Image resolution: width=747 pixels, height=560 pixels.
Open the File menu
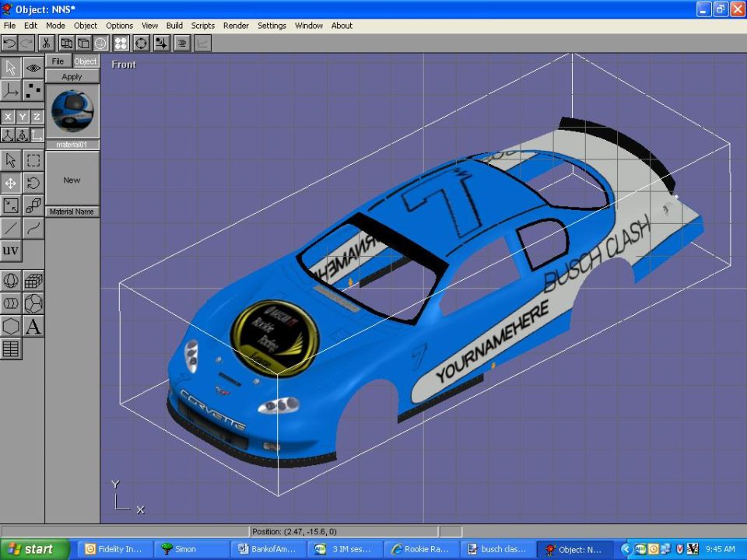[9, 26]
